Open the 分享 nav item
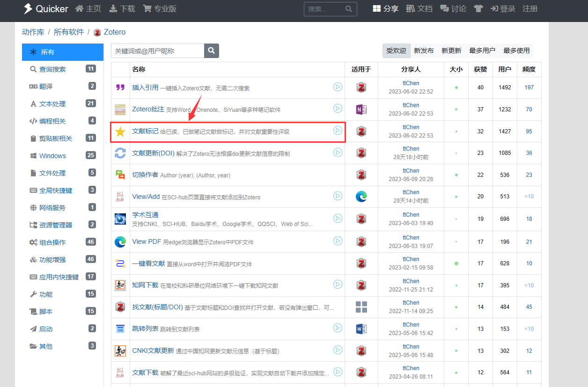This screenshot has height=387, width=588. [x=385, y=8]
